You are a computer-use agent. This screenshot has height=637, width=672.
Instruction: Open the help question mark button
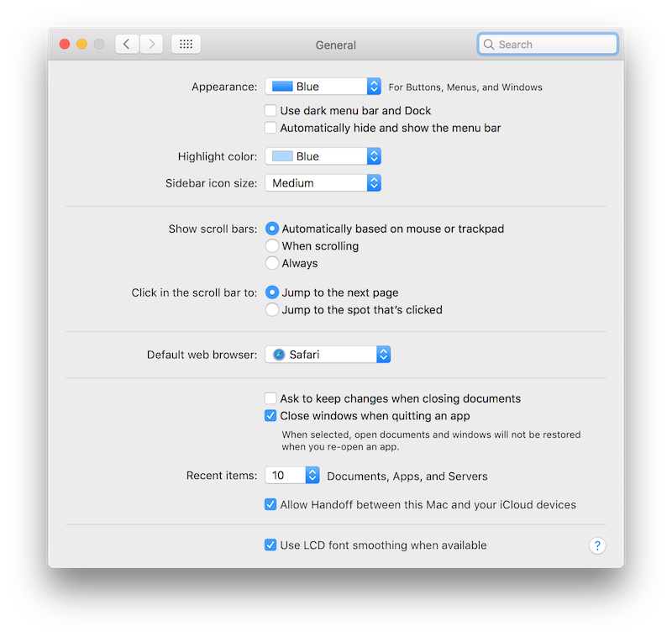(x=596, y=545)
